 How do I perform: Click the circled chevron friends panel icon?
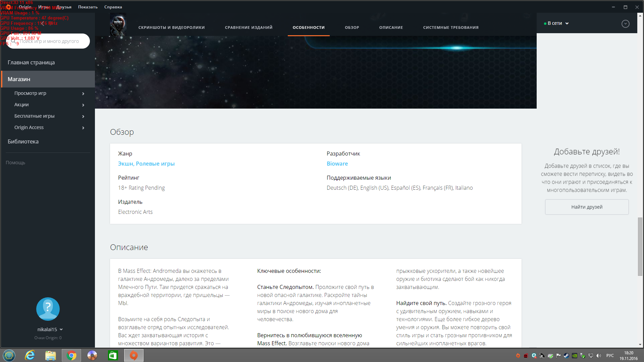(x=625, y=24)
